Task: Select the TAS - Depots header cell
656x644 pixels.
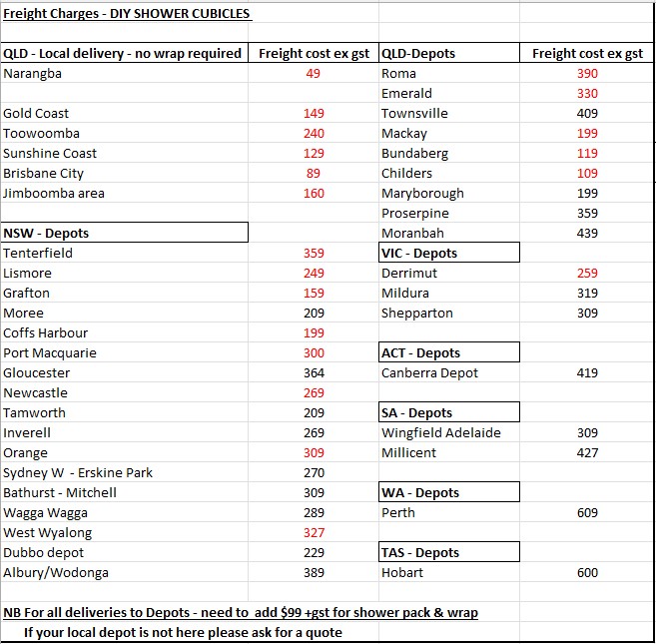Action: [x=449, y=552]
